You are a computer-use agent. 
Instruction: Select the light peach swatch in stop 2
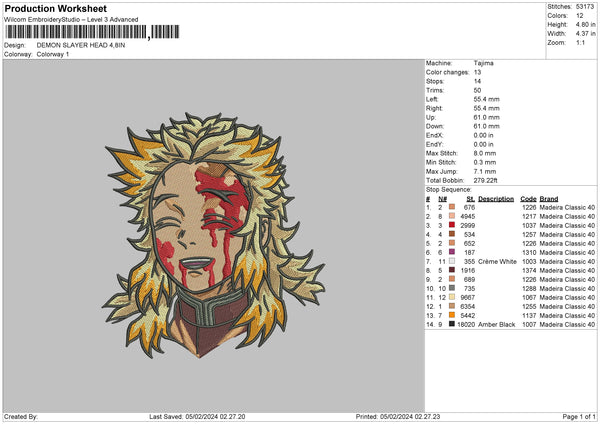click(x=452, y=216)
